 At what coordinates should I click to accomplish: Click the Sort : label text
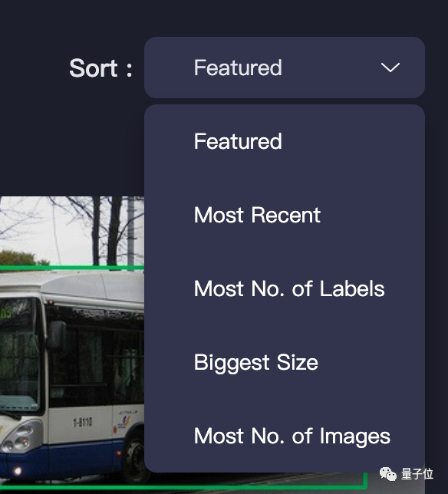100,68
